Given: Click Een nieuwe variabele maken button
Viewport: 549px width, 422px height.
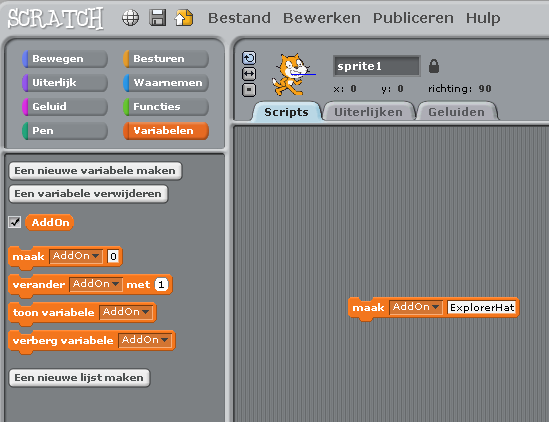Looking at the screenshot, I should pos(95,171).
